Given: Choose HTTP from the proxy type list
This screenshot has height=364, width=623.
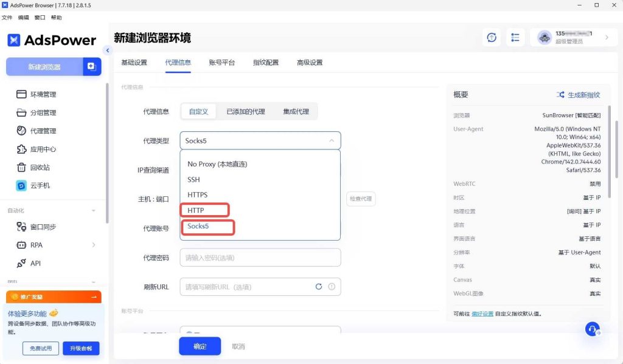Looking at the screenshot, I should pyautogui.click(x=196, y=210).
